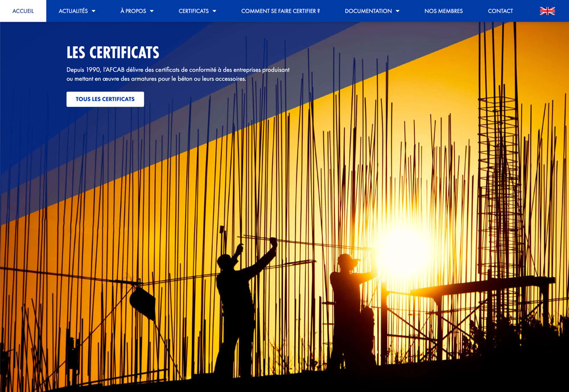
Task: Visit the Nos membres page
Action: (x=443, y=11)
